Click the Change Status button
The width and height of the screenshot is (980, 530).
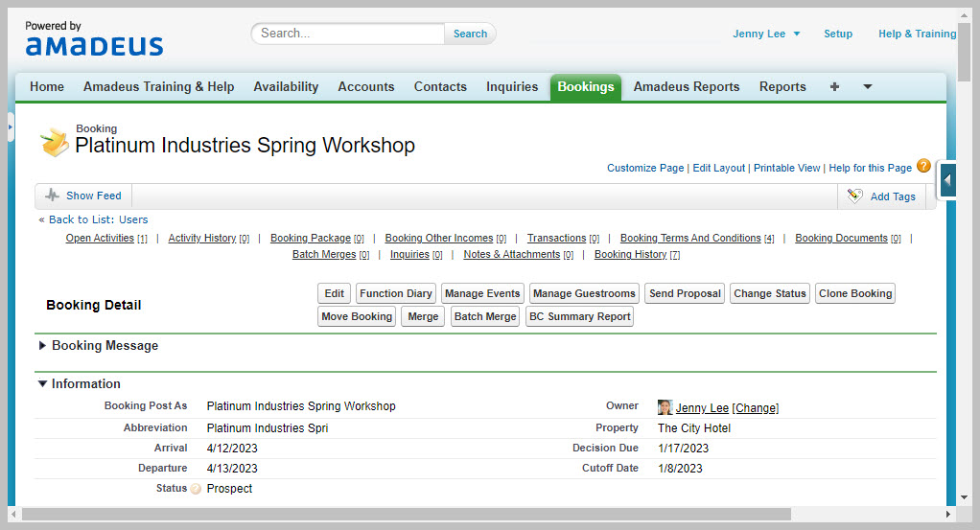click(769, 293)
